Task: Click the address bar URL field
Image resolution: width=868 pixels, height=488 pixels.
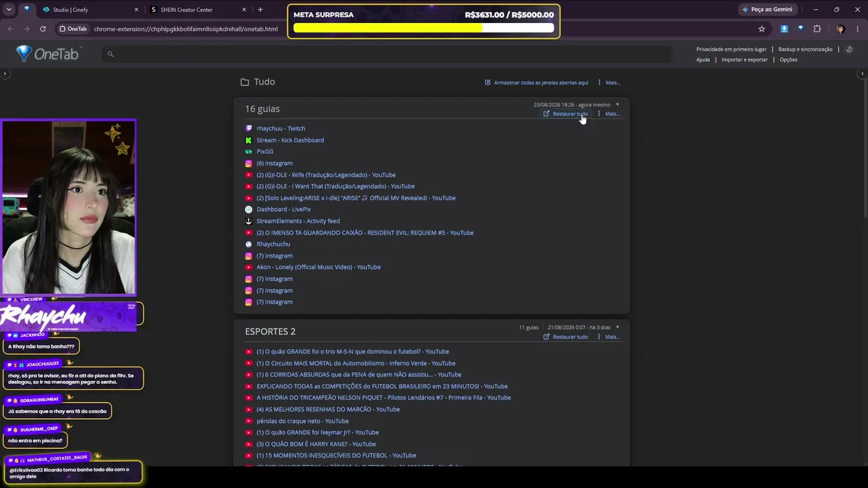Action: (x=186, y=29)
